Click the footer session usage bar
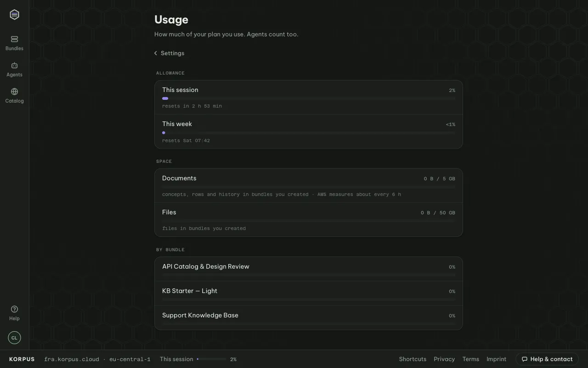This screenshot has width=588, height=368. point(211,359)
